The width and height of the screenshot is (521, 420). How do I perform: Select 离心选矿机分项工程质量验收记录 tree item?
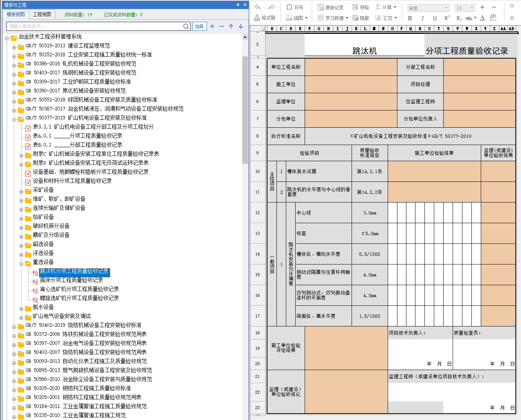point(79,289)
